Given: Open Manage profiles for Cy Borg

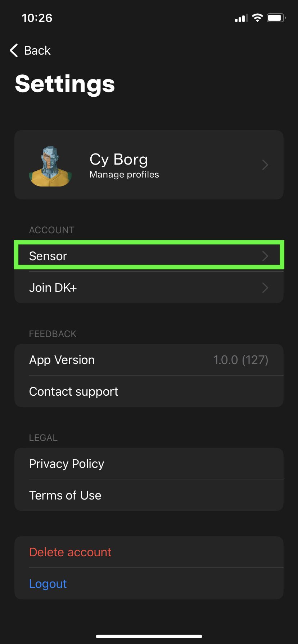Looking at the screenshot, I should tap(124, 175).
